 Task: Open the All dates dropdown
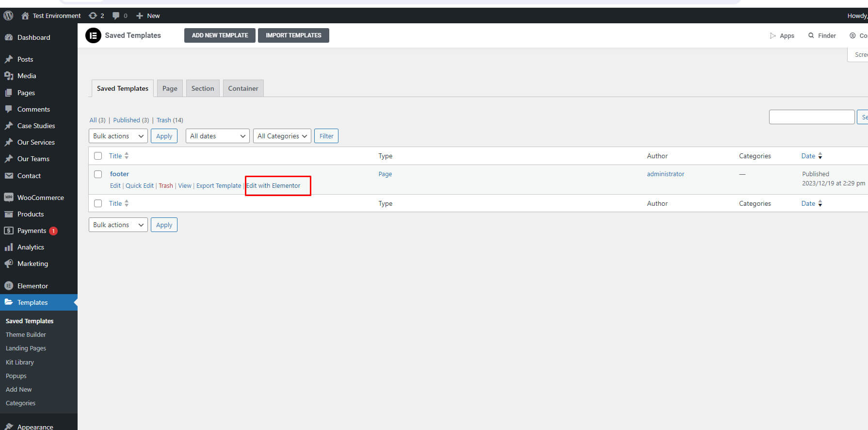point(218,136)
